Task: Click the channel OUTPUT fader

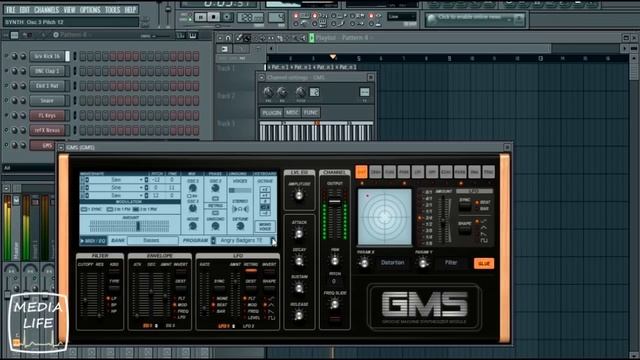Action: point(335,202)
